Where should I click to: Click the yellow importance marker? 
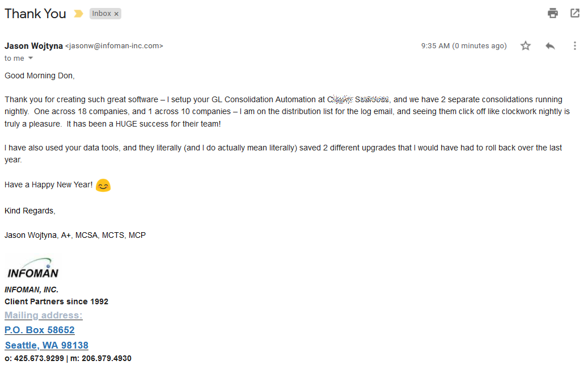78,14
